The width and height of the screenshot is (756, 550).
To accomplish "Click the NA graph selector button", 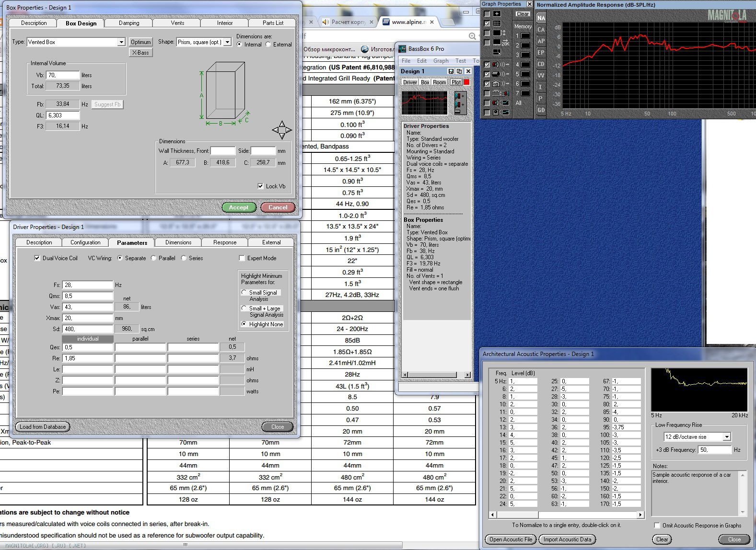I will (541, 18).
